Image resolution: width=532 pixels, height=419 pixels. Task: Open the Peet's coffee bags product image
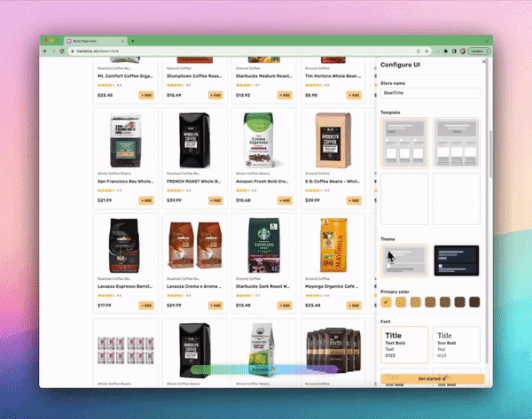[x=332, y=349]
